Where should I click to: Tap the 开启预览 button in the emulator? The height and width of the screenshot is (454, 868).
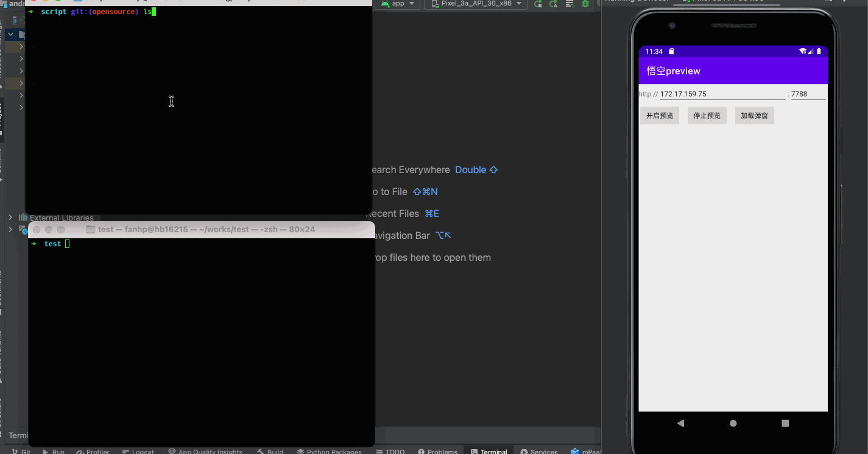point(660,115)
